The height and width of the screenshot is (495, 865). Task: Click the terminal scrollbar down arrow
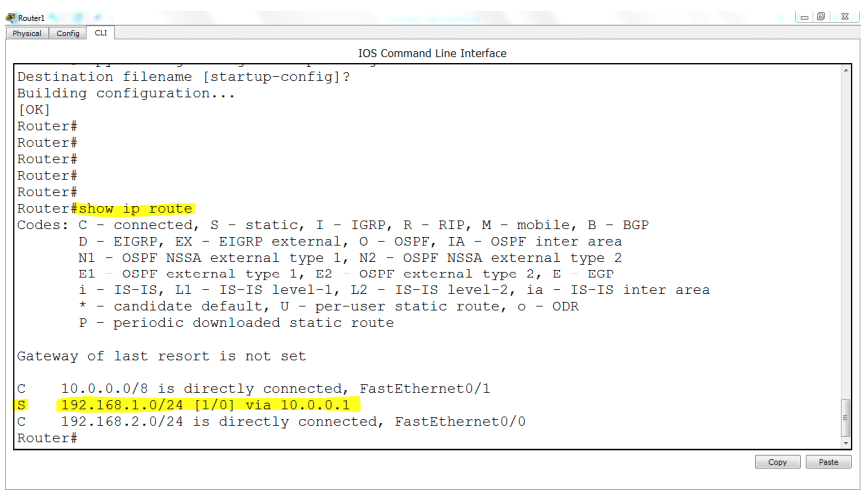[x=846, y=443]
